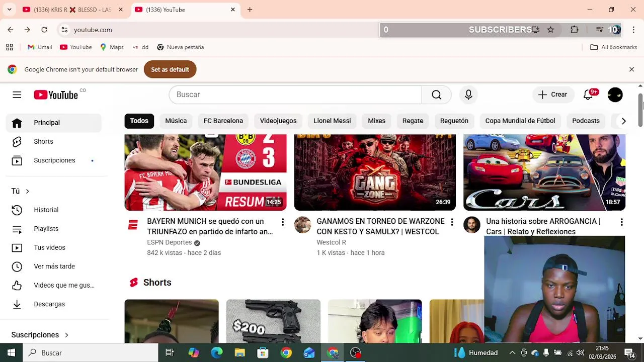Select the Copa Mundial de Fútbol chip
This screenshot has width=644, height=362.
tap(520, 121)
